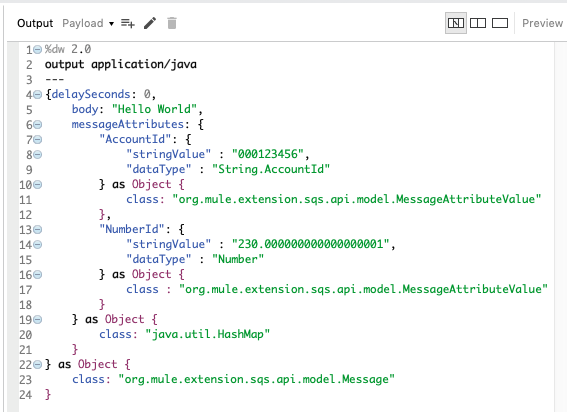Click the trash delete icon
567x412 pixels.
tap(172, 23)
